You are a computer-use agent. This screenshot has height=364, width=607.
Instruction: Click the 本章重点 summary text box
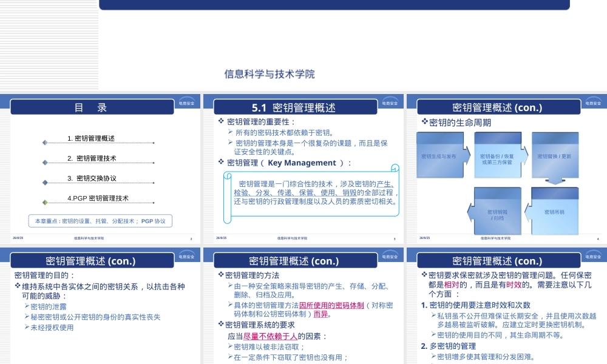(x=100, y=221)
